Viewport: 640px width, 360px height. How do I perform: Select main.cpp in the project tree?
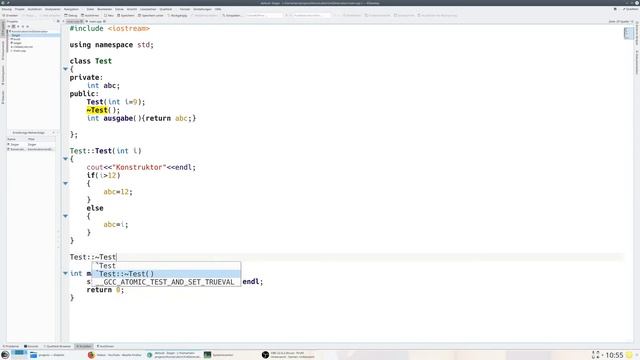(20, 51)
